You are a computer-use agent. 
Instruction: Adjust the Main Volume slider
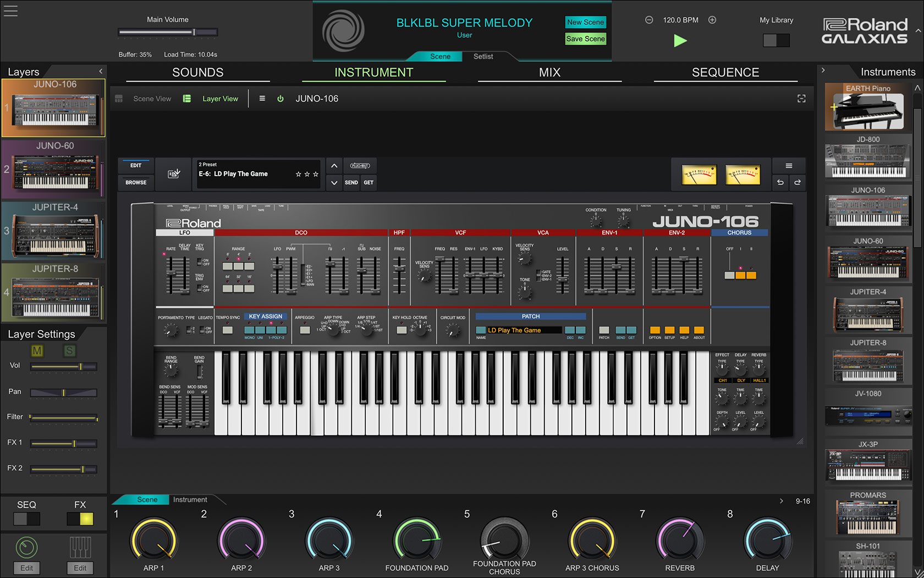coord(168,32)
